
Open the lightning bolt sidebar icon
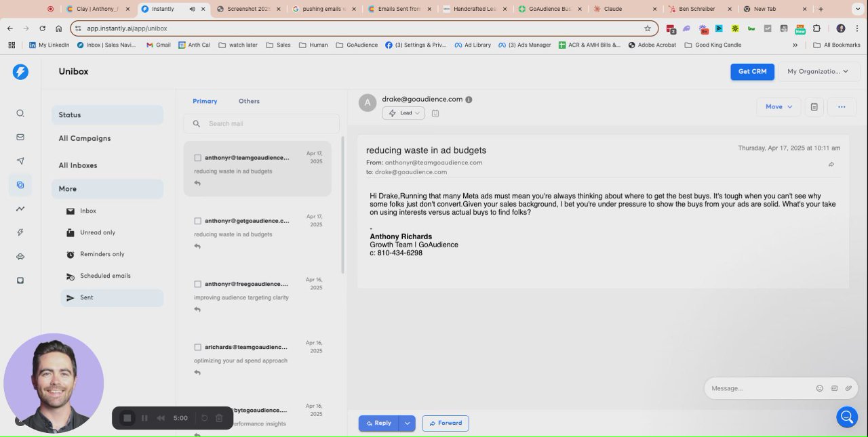coord(20,232)
